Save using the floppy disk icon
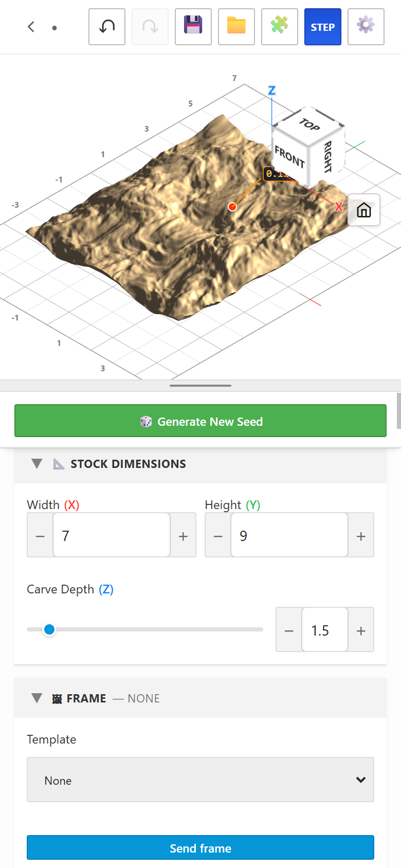401x868 pixels. (x=193, y=27)
